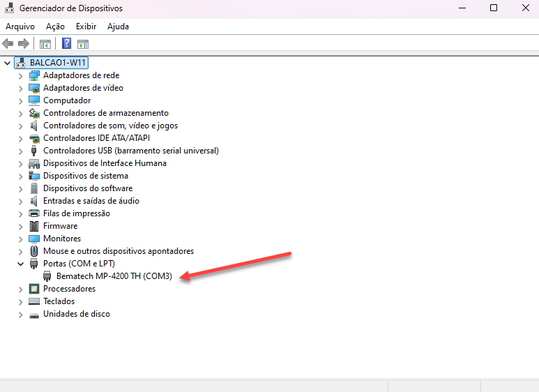Image resolution: width=539 pixels, height=392 pixels.
Task: Expand Filas de impressão chevron
Action: coord(21,214)
